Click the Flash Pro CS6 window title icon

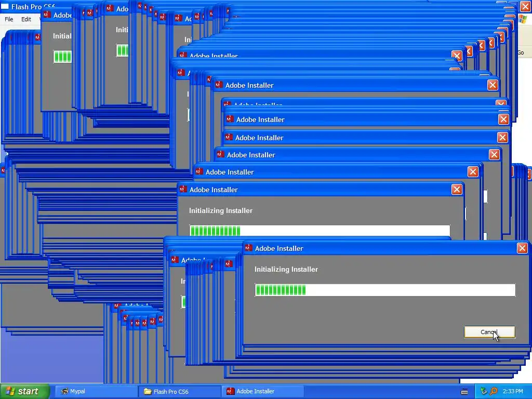[4, 6]
